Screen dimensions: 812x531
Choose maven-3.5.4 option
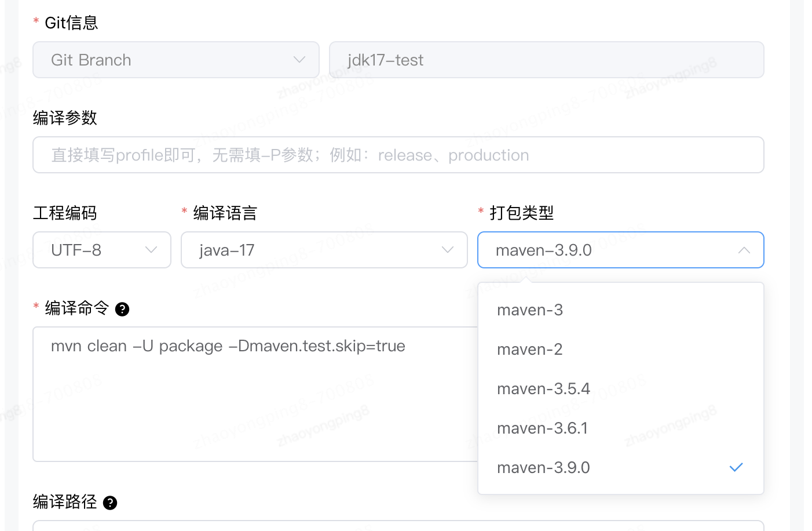pos(621,388)
